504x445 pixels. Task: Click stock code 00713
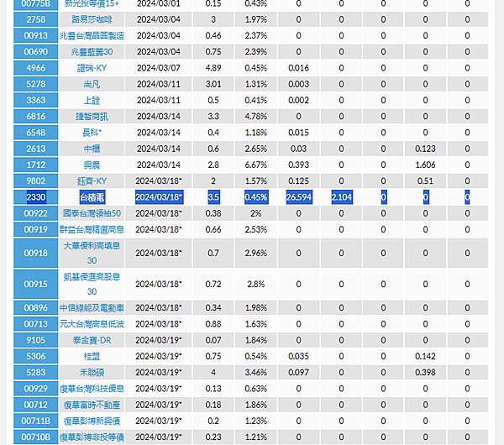click(x=35, y=324)
